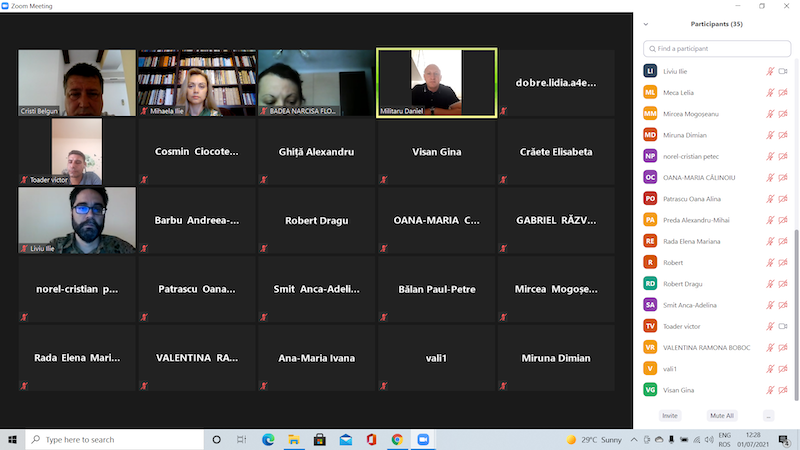
Task: Open Zoom from the Windows taskbar
Action: coord(422,439)
